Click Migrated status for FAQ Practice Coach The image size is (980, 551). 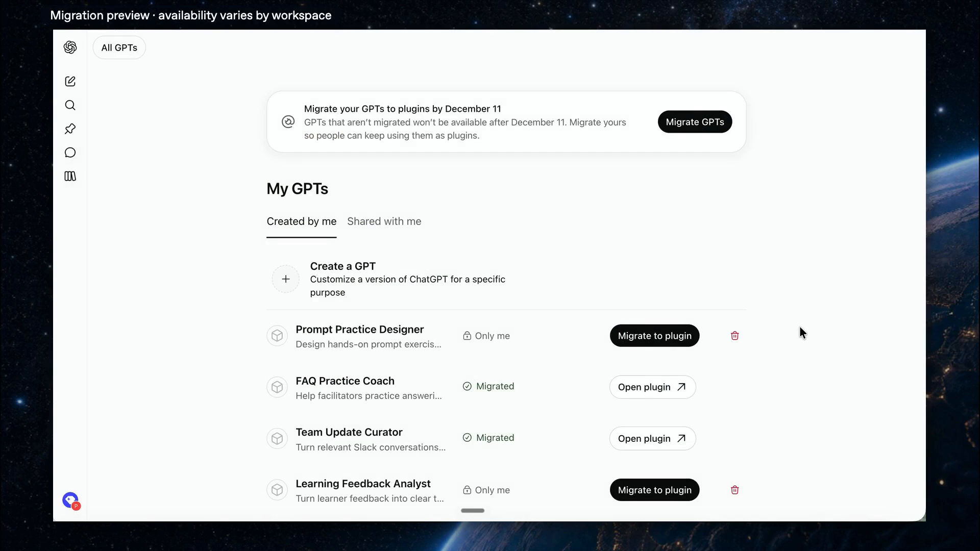click(x=488, y=386)
